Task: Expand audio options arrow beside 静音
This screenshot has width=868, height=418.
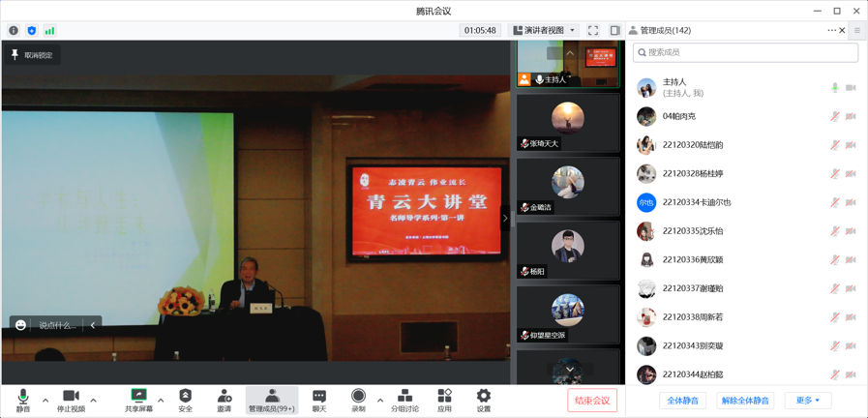Action: coord(45,400)
